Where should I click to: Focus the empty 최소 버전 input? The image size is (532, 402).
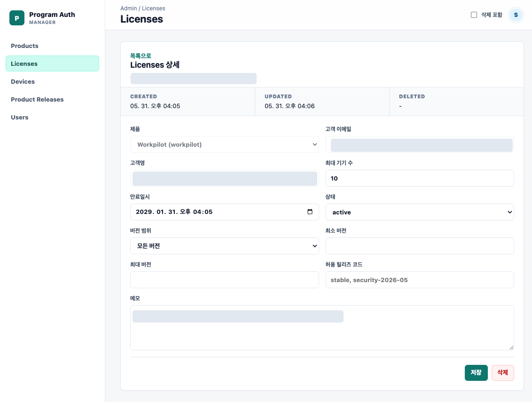(420, 246)
